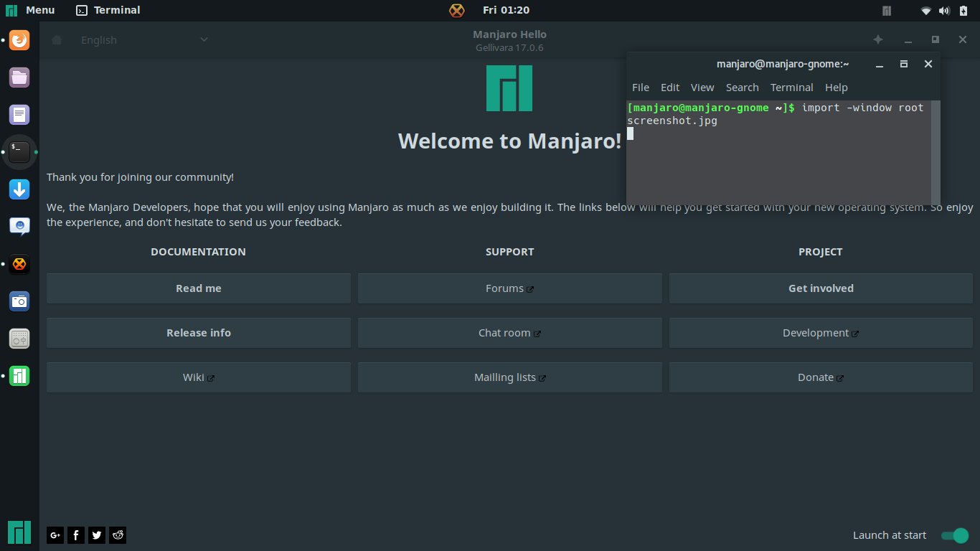
Task: Click the Thank you for joining our community text
Action: pos(140,177)
